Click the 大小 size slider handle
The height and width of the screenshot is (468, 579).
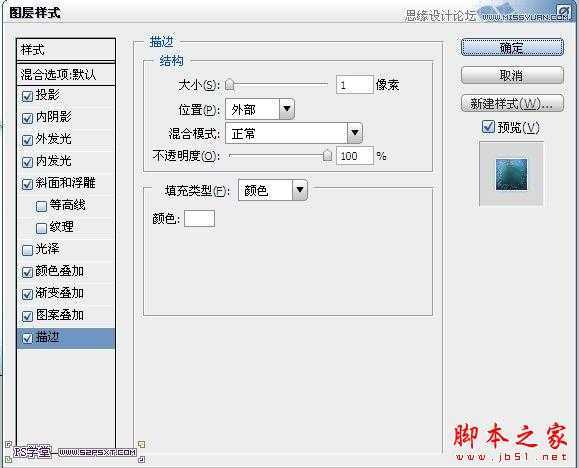coord(230,85)
